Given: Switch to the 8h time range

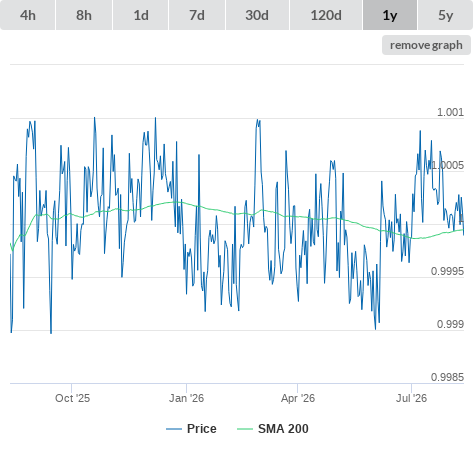Looking at the screenshot, I should (x=84, y=15).
